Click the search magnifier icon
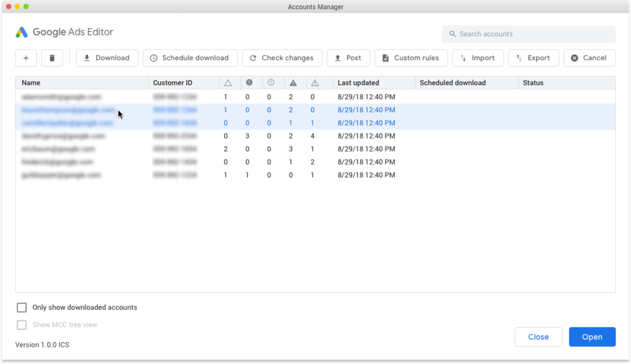The image size is (631, 364). pyautogui.click(x=452, y=34)
